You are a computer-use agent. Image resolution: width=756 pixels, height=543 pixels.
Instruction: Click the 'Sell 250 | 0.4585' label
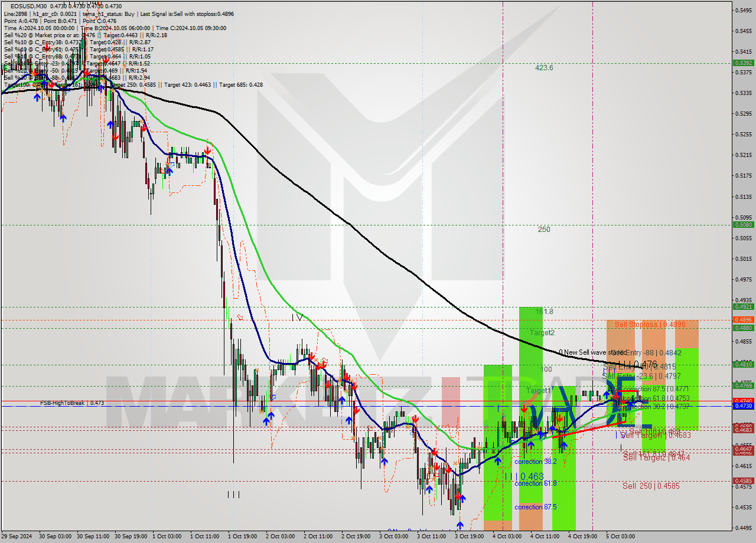point(651,486)
